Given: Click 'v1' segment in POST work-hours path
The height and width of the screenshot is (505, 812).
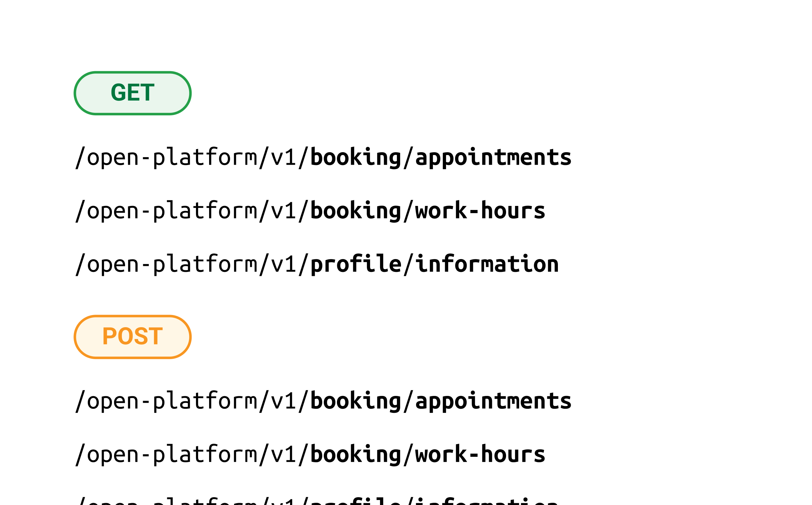Looking at the screenshot, I should pyautogui.click(x=283, y=455).
